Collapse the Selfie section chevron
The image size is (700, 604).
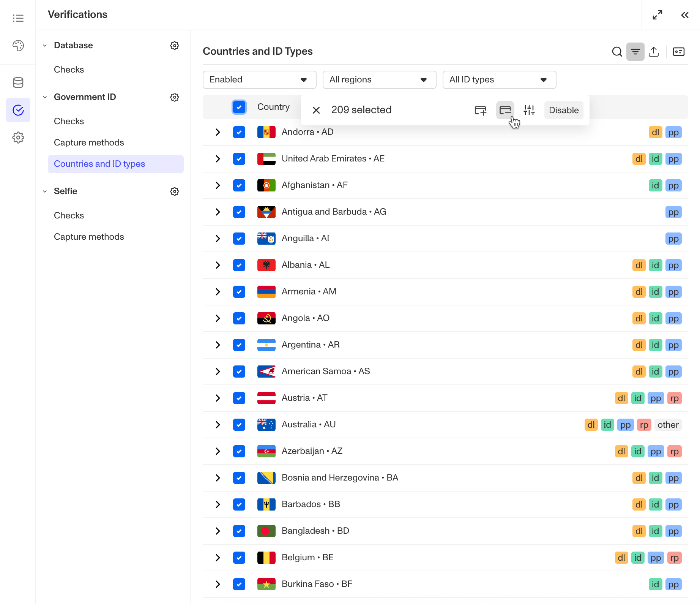tap(45, 191)
